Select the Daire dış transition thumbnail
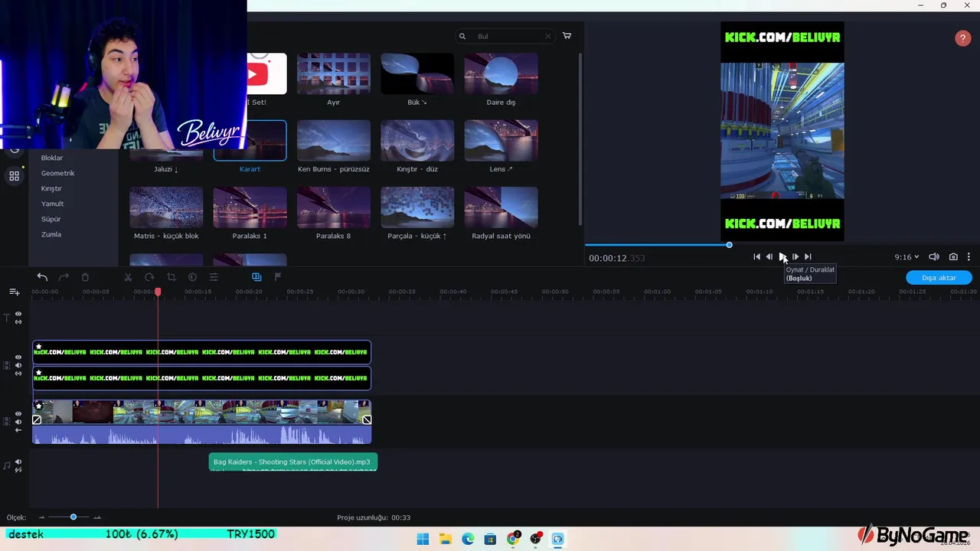980x551 pixels. 501,73
